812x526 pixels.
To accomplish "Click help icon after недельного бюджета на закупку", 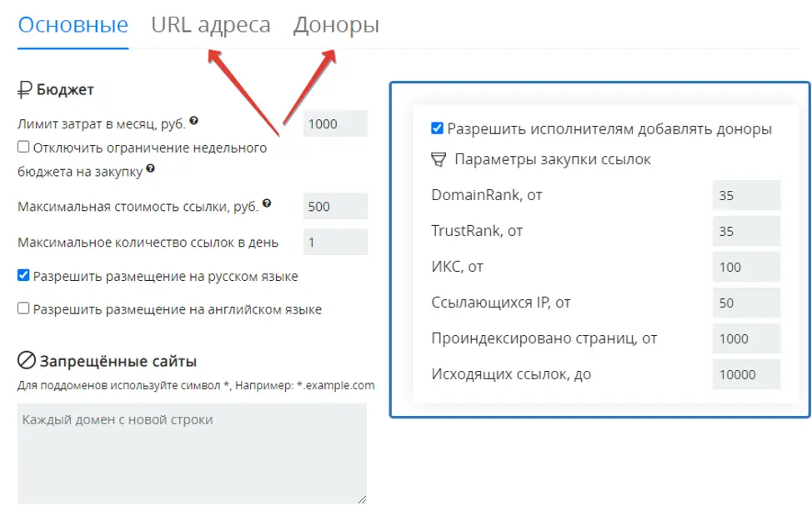I will [x=151, y=168].
